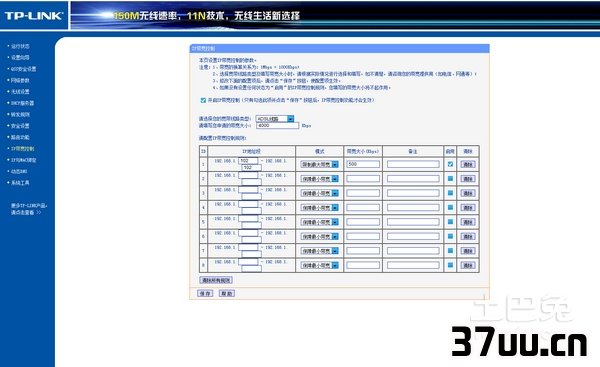Click the clear all rules button
This screenshot has width=600, height=367.
216,280
